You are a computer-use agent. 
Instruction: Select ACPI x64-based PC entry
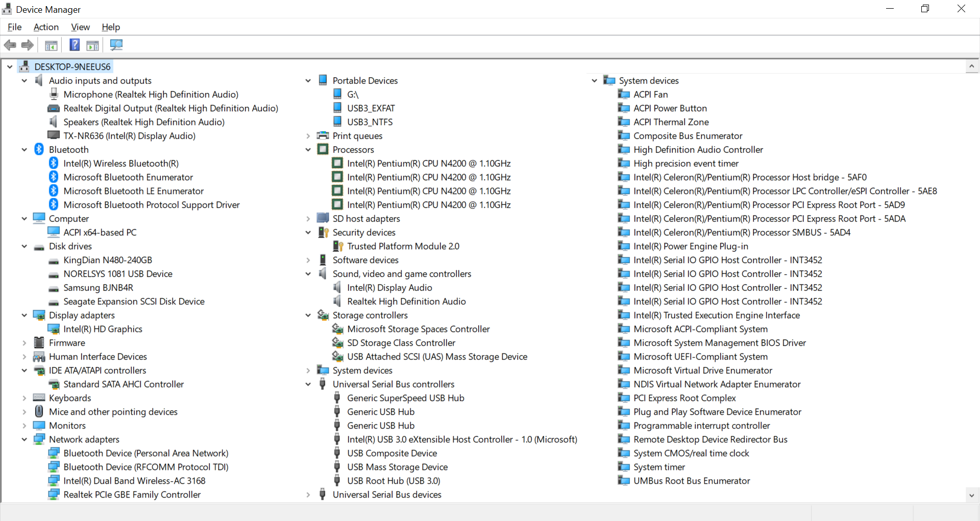pos(100,232)
